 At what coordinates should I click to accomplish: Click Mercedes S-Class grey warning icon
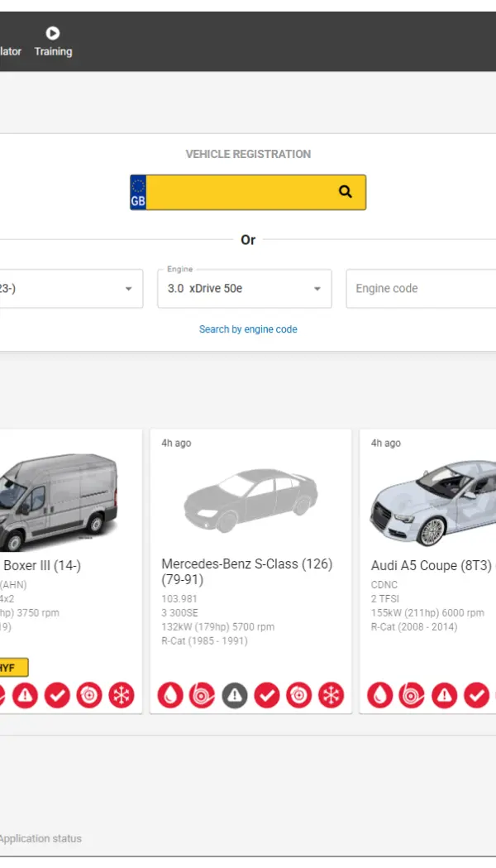[x=235, y=695]
